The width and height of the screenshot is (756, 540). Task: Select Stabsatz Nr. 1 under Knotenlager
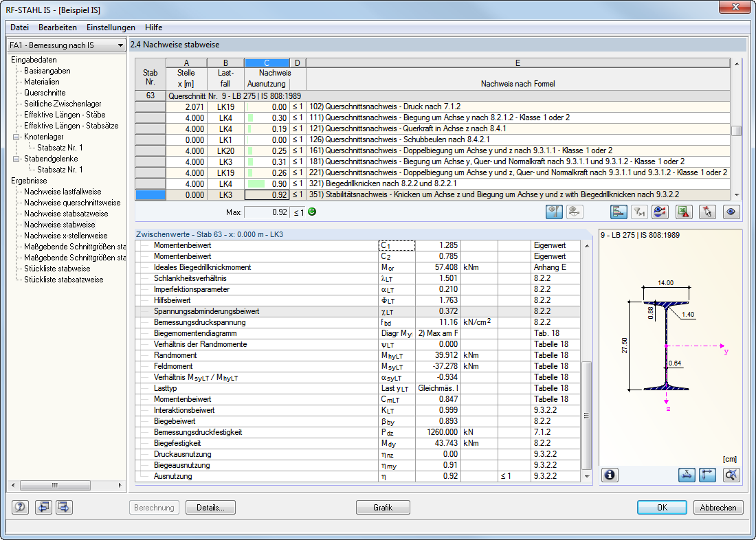coord(60,148)
